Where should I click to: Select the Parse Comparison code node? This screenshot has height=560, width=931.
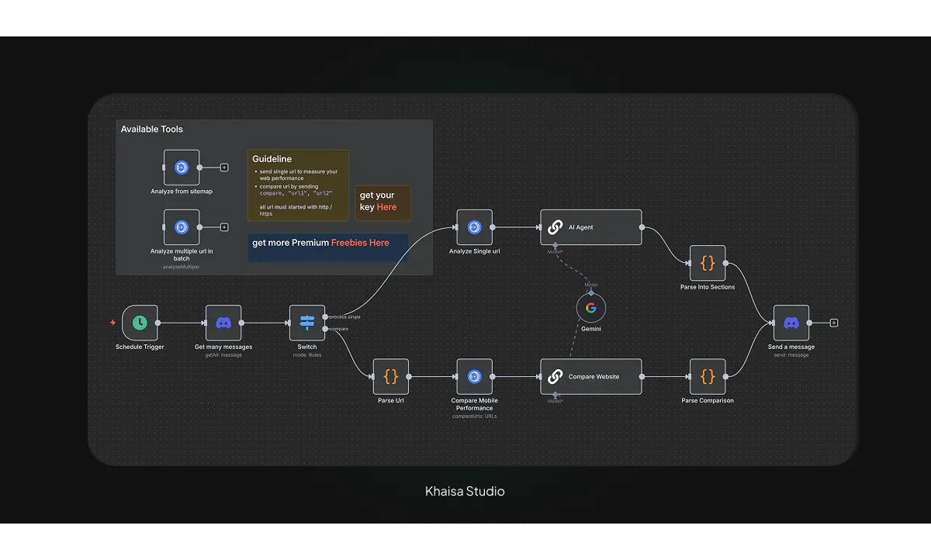point(708,376)
